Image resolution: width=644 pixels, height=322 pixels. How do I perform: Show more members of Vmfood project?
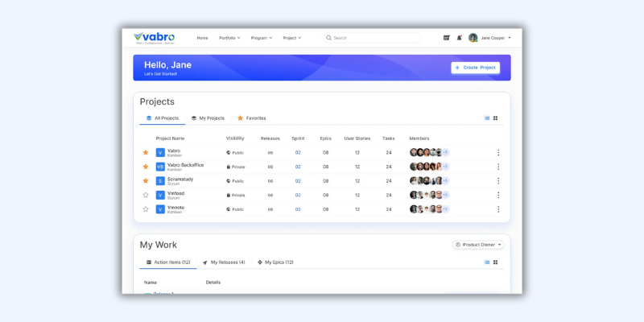pos(445,195)
